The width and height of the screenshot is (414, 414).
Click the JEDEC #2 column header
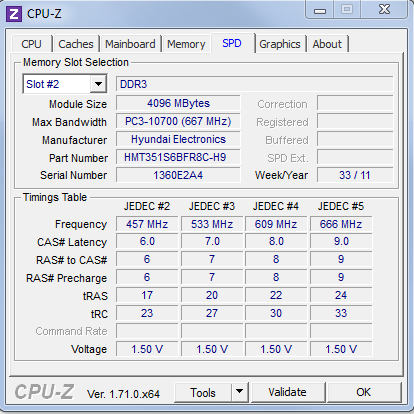coord(147,206)
